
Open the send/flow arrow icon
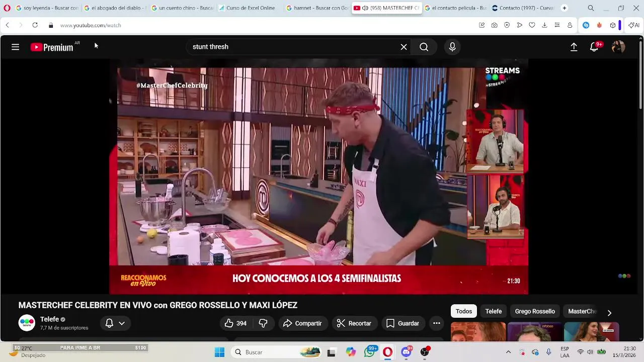click(x=519, y=25)
